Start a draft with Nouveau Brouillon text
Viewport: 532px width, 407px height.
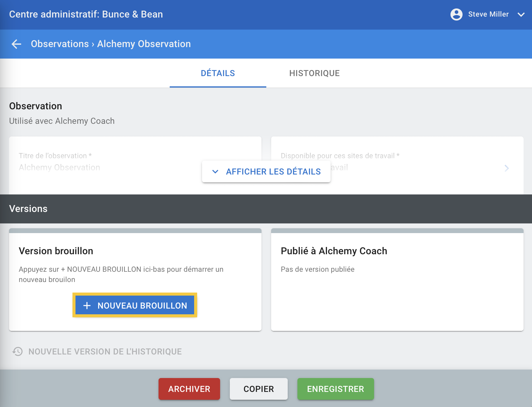pos(142,306)
